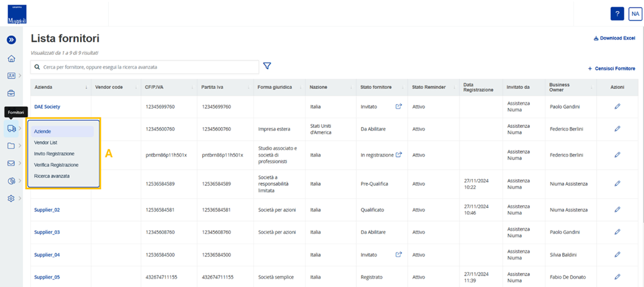Open the envelope messages sidebar icon
This screenshot has width=644, height=287.
(x=11, y=163)
